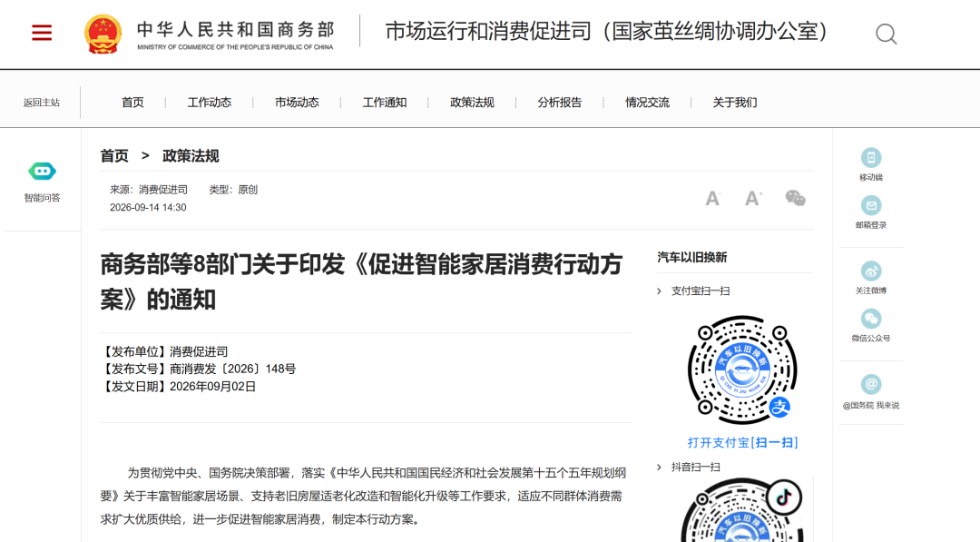Increase font size with A+ icon
Image resolution: width=980 pixels, height=542 pixels.
coord(753,199)
